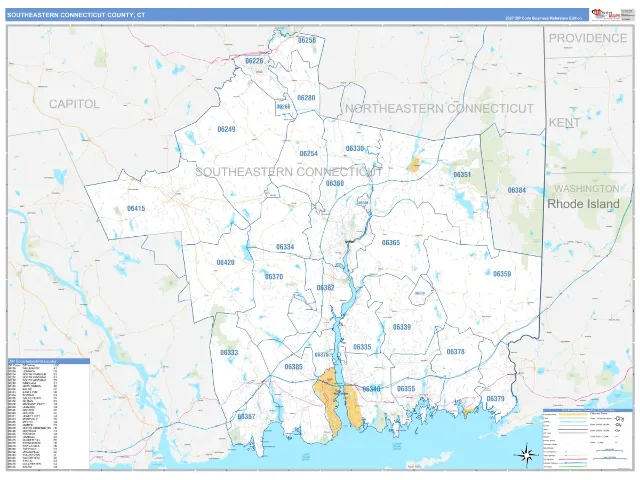The image size is (640, 480).
Task: Click the compass rose icon
Action: [x=527, y=455]
